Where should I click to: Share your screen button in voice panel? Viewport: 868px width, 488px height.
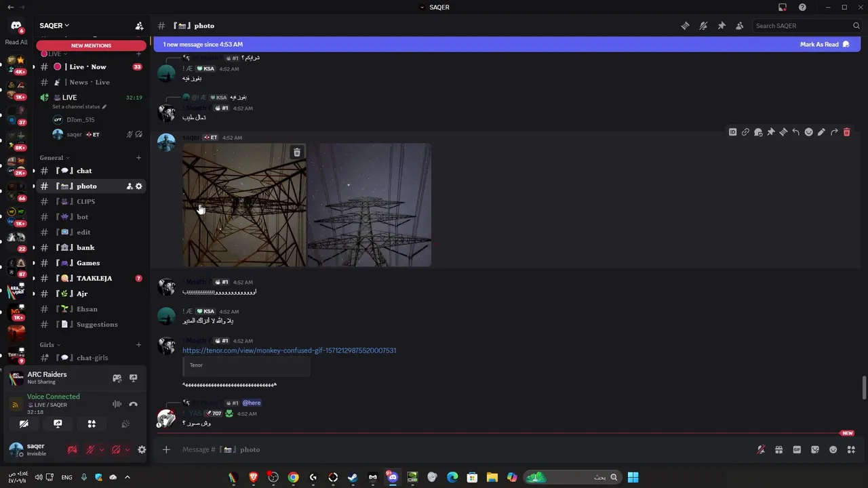[x=58, y=424]
